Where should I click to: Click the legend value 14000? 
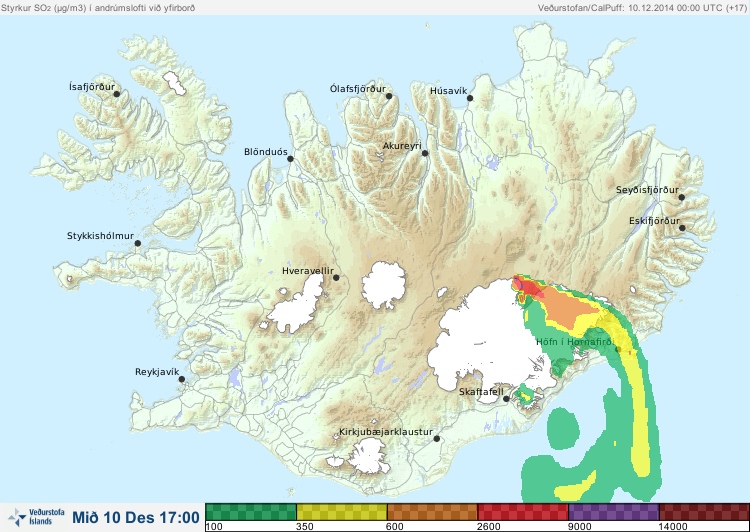click(673, 527)
